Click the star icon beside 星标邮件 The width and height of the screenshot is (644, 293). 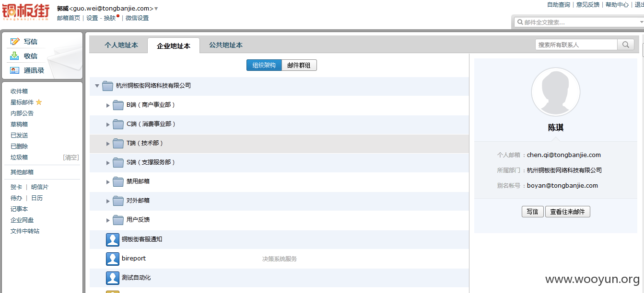(x=39, y=102)
